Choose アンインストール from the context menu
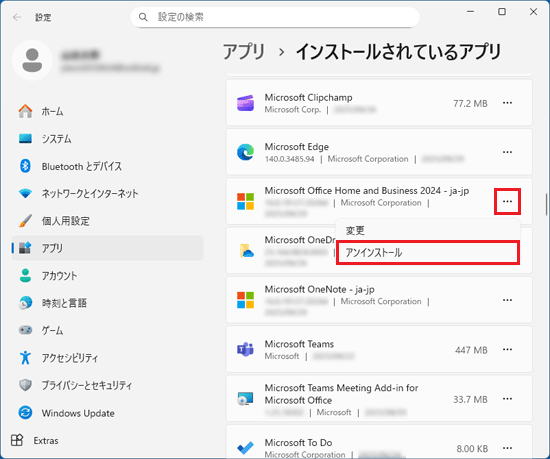 [428, 252]
